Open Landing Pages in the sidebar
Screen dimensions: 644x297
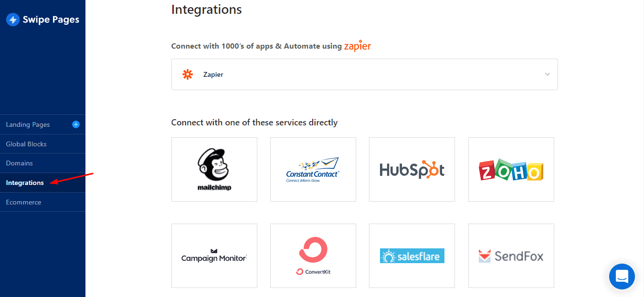pyautogui.click(x=28, y=124)
